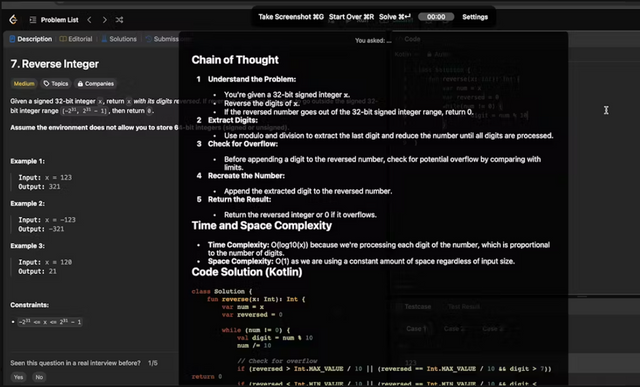Answer No to seen in interview
The image size is (640, 387).
[39, 377]
